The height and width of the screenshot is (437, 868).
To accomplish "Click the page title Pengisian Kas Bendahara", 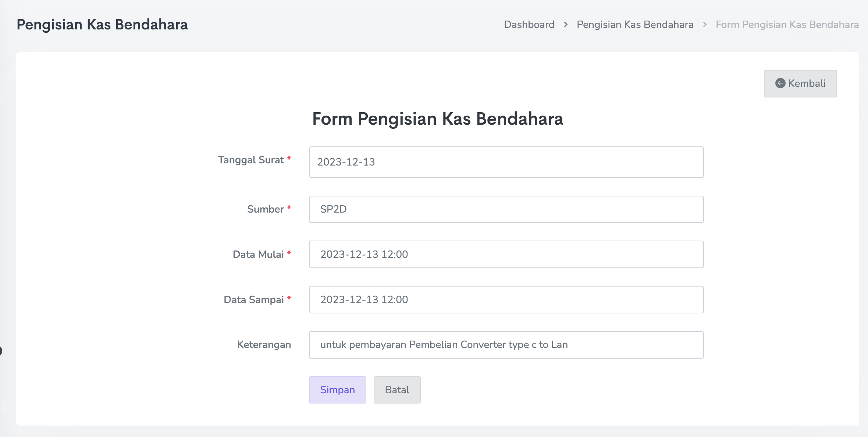I will 102,25.
